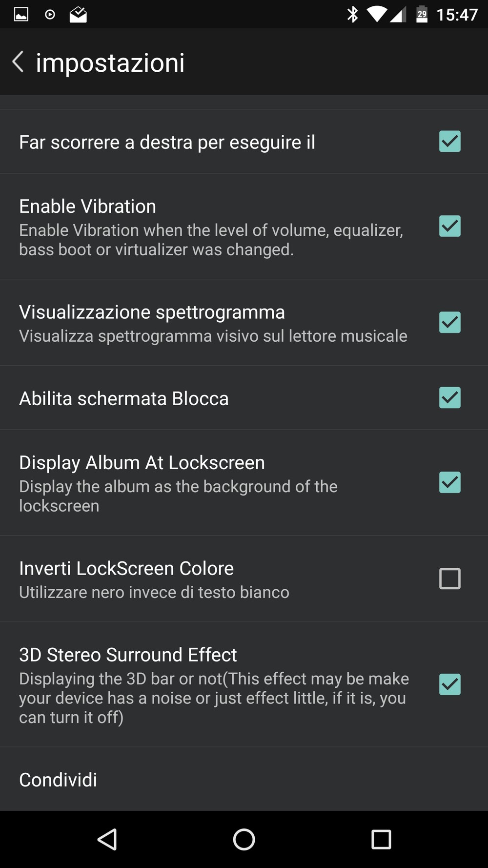
Task: Open the Condividi share option
Action: [x=58, y=780]
